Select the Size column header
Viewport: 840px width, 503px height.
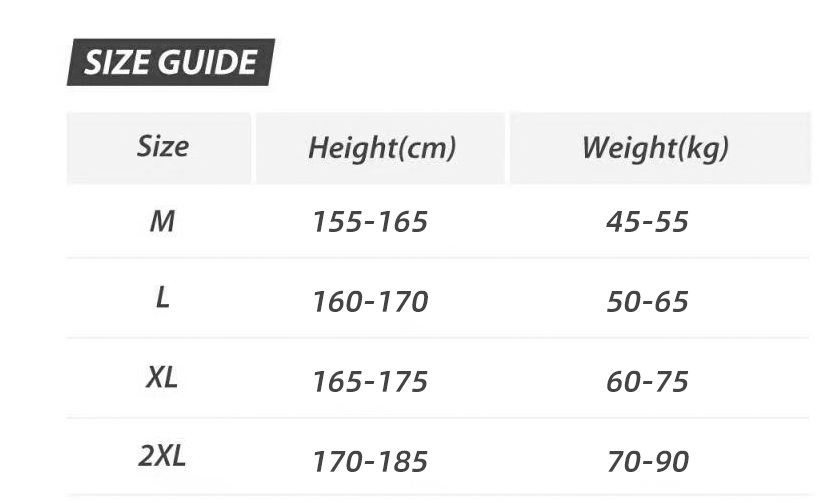(162, 148)
